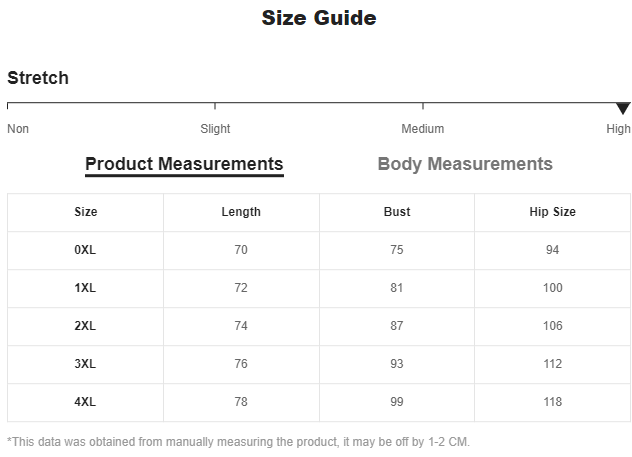The image size is (632, 457).
Task: Click the Stretch section heading
Action: (38, 78)
